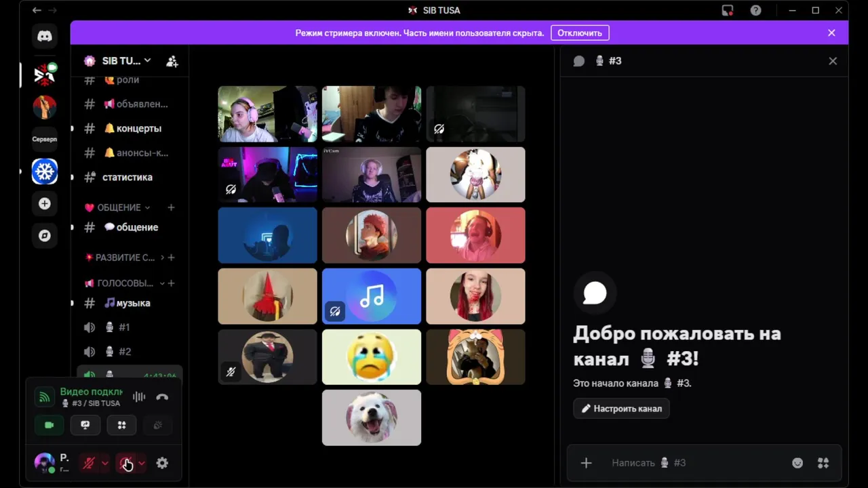
Task: Open the музыка channel
Action: point(129,303)
